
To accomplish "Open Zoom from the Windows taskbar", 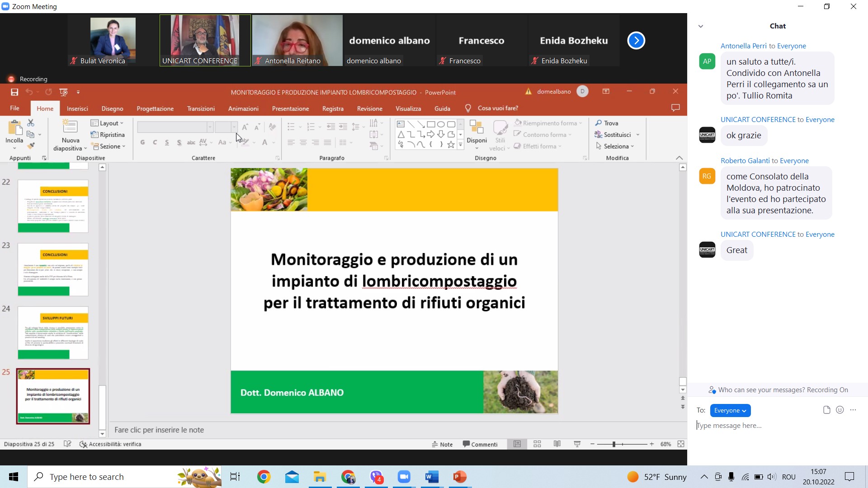I will pos(404,477).
